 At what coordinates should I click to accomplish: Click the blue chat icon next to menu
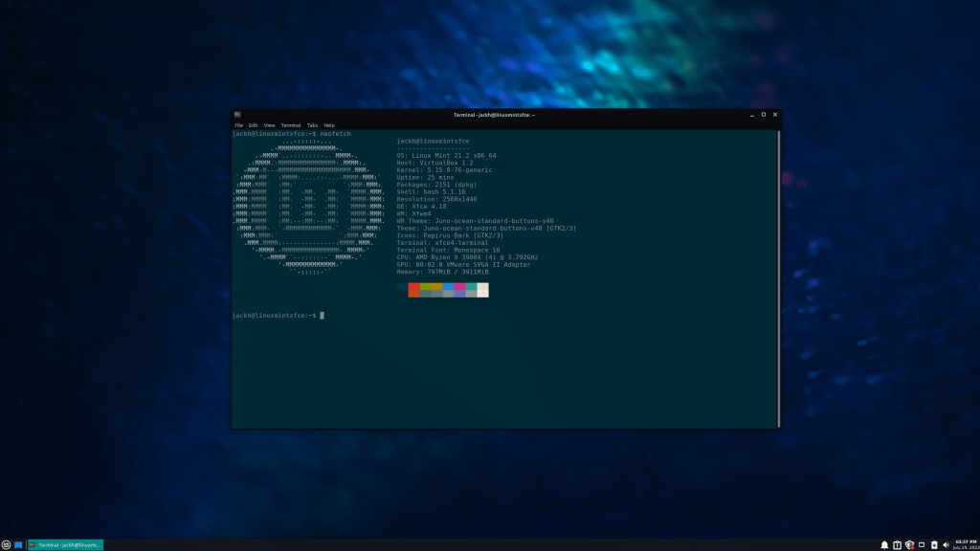click(x=18, y=544)
